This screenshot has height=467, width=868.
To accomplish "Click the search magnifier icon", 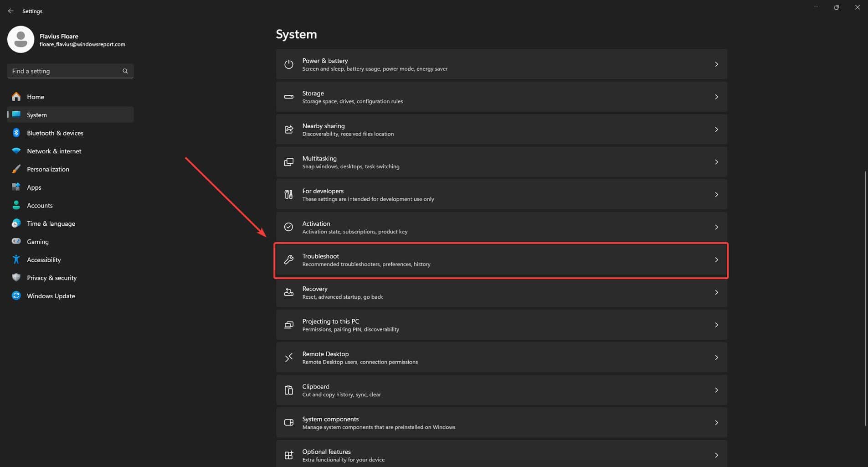I will [125, 71].
